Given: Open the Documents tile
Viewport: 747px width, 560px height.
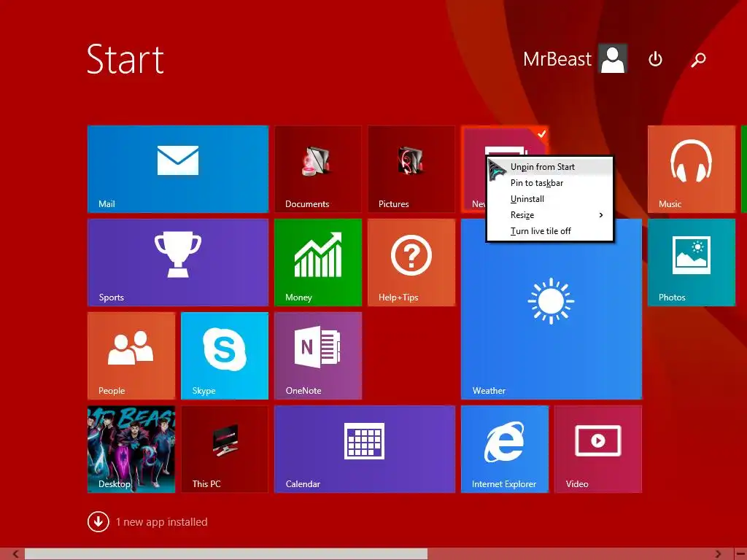Looking at the screenshot, I should 318,169.
